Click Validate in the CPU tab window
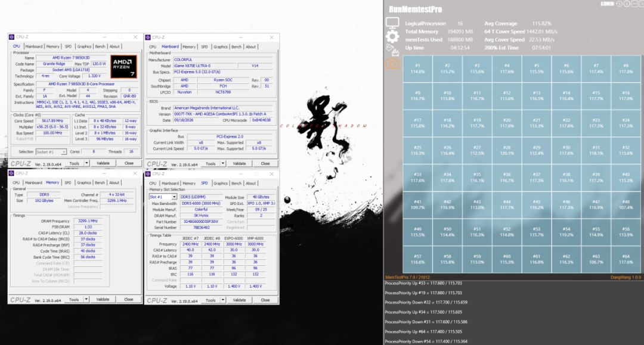This screenshot has width=644, height=345. [x=103, y=163]
